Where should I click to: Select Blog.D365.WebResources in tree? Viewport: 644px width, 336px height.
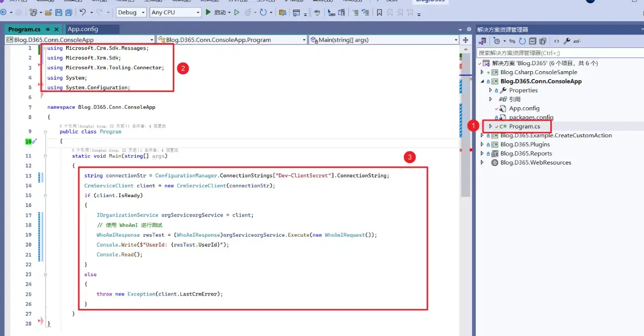point(535,162)
